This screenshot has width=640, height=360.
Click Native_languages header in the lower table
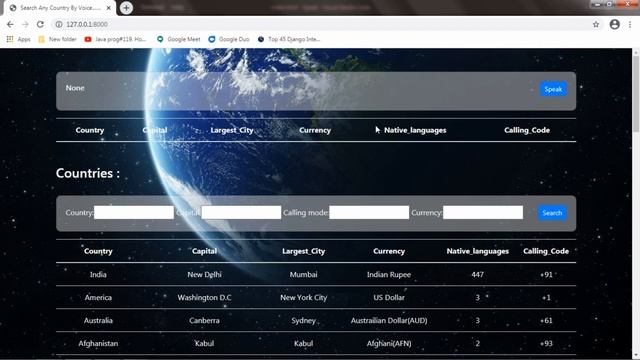tap(478, 251)
